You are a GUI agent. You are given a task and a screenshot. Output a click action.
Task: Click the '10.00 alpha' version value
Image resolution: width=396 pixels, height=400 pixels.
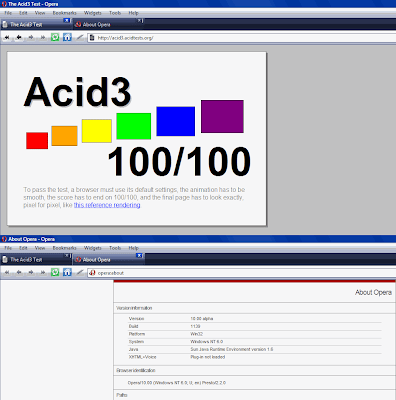202,319
